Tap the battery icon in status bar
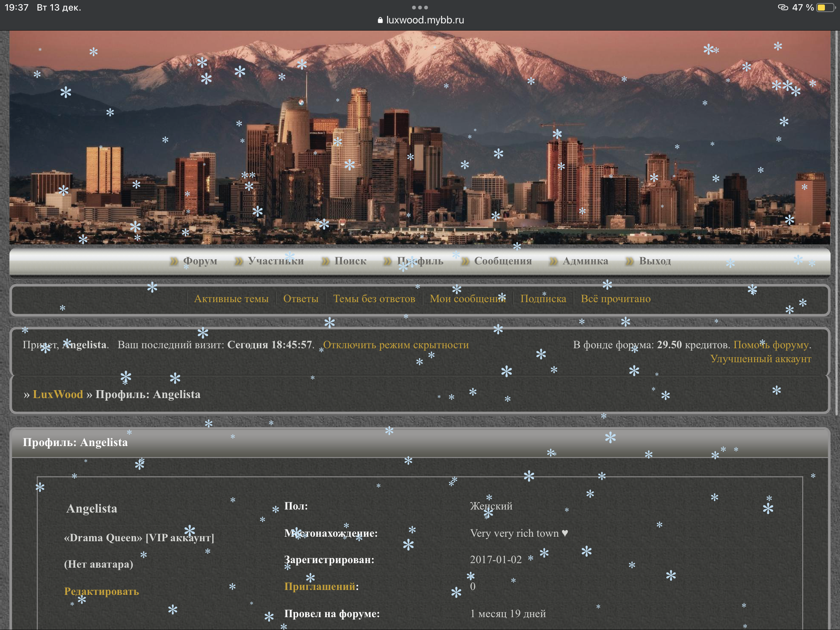Screen dimensions: 840x630 click(x=826, y=8)
